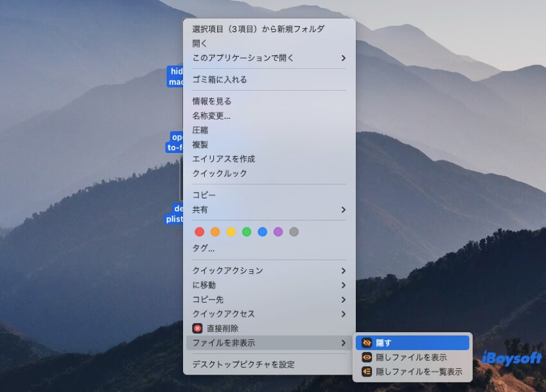Click the orange eye icon beside 隠しファイルを表示
The image size is (546, 392).
click(368, 359)
